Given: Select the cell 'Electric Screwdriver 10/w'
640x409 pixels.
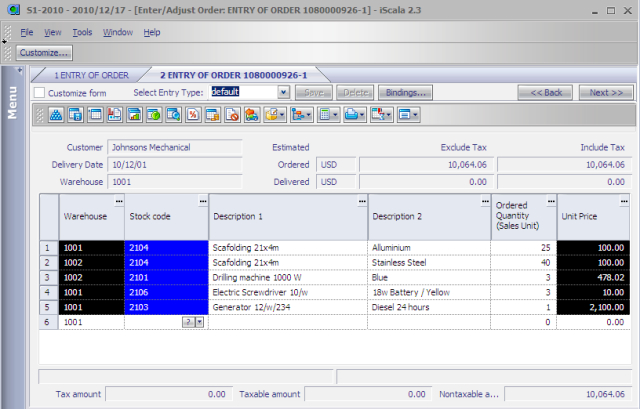Looking at the screenshot, I should click(288, 292).
